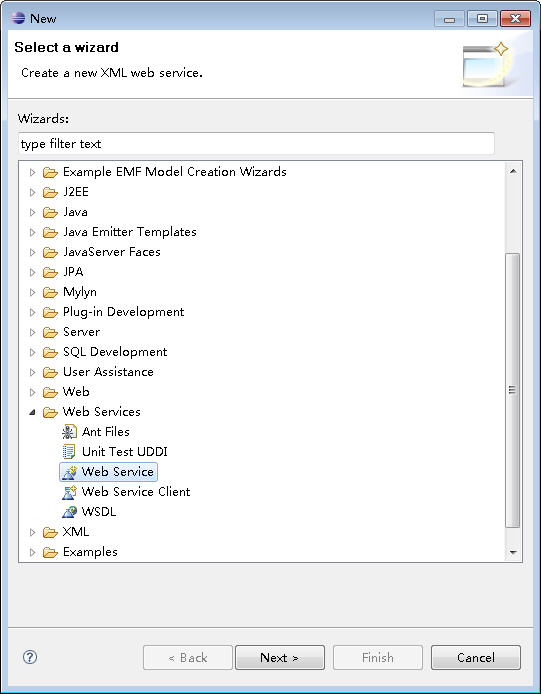
Task: Click the Java folder icon
Action: coord(50,212)
